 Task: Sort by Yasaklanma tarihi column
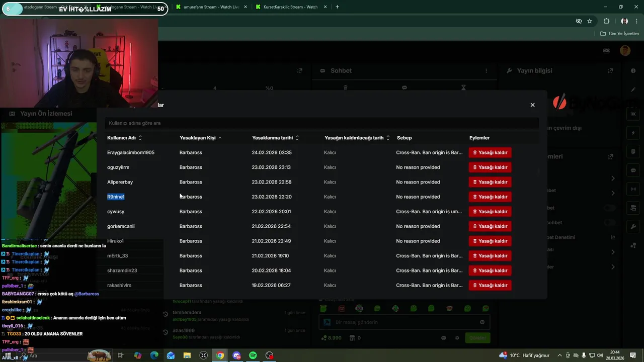tap(275, 138)
